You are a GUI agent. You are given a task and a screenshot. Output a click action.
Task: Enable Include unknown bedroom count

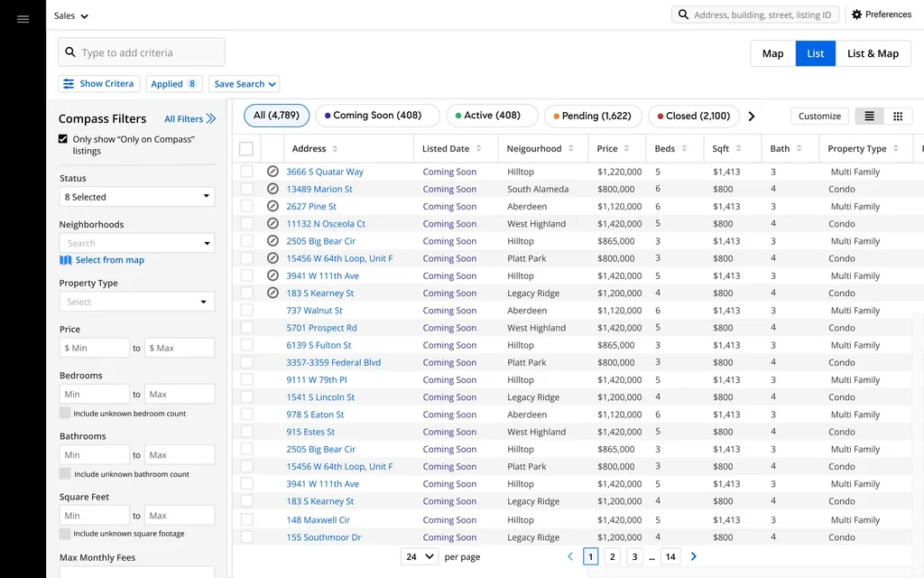click(65, 413)
